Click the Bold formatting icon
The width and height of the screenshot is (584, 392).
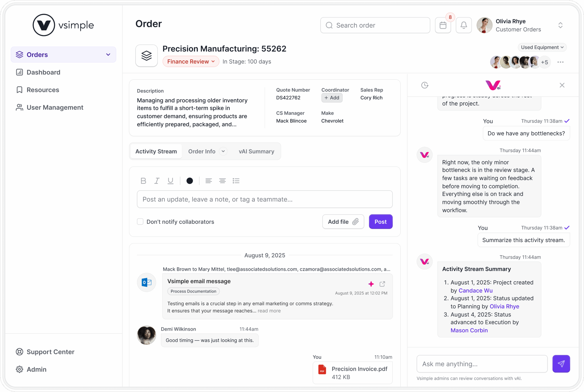(x=143, y=181)
